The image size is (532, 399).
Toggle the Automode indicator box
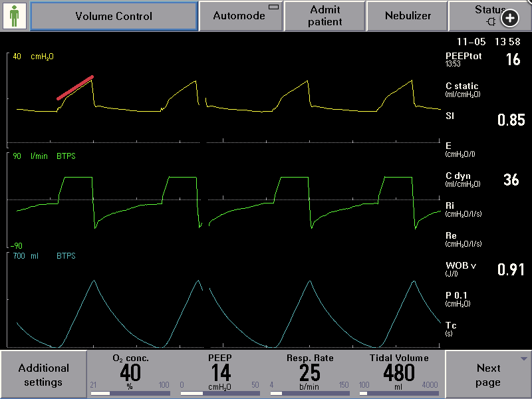pos(273,7)
